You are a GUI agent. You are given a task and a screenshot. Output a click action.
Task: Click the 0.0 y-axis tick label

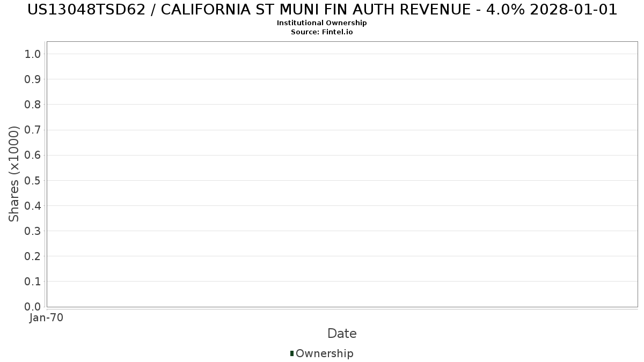33,307
